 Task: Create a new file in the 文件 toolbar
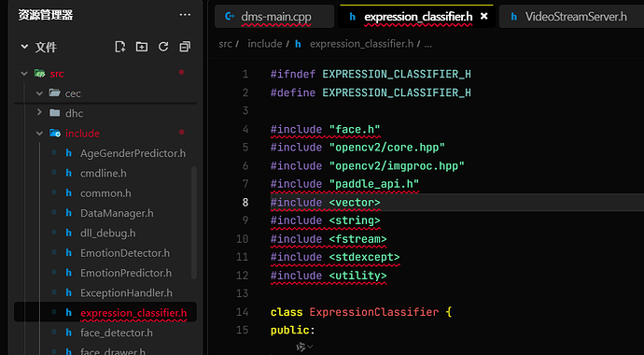(119, 47)
